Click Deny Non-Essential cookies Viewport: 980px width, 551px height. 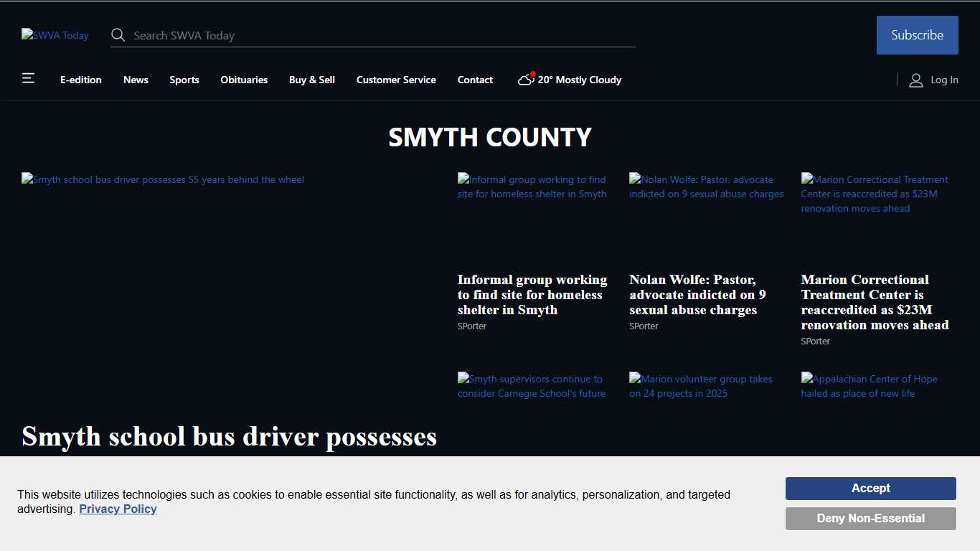click(870, 519)
